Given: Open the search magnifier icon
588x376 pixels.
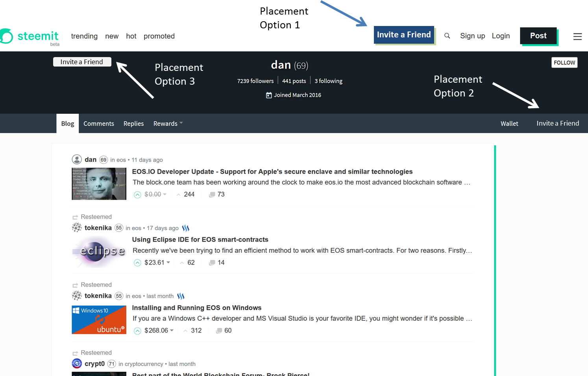Looking at the screenshot, I should click(x=447, y=36).
